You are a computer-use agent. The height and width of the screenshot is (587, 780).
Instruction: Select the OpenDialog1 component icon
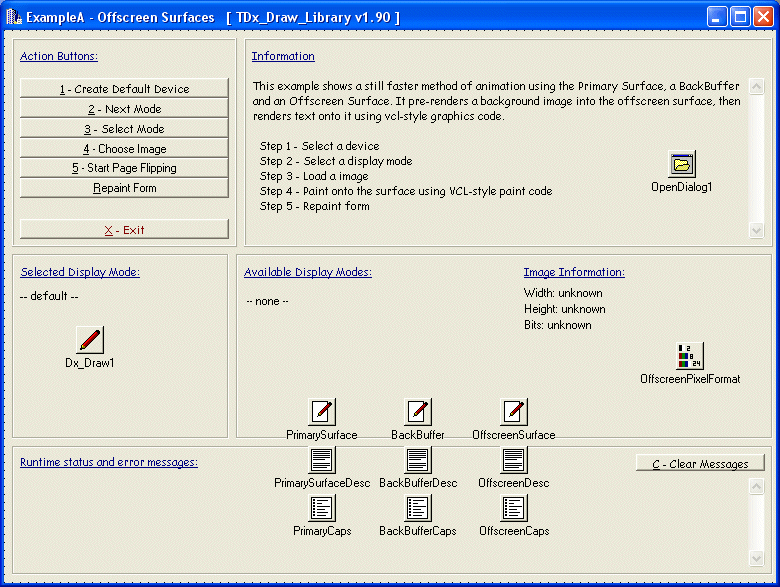coord(682,164)
